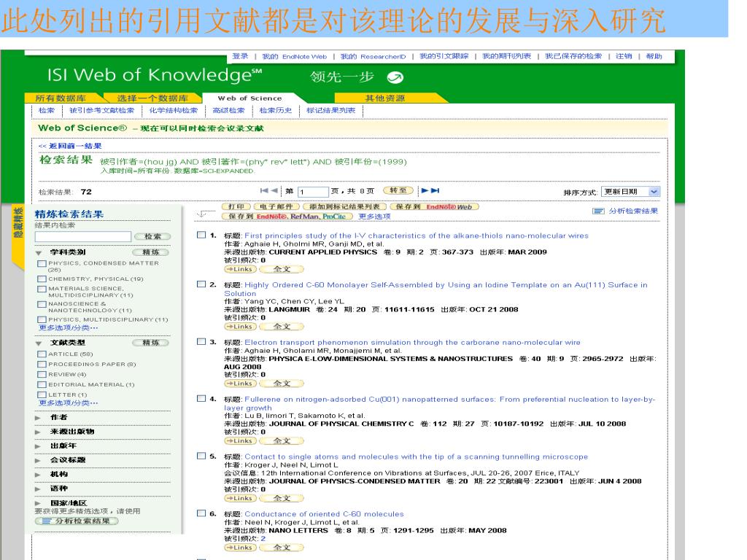Check REVIEW document type

pyautogui.click(x=42, y=375)
